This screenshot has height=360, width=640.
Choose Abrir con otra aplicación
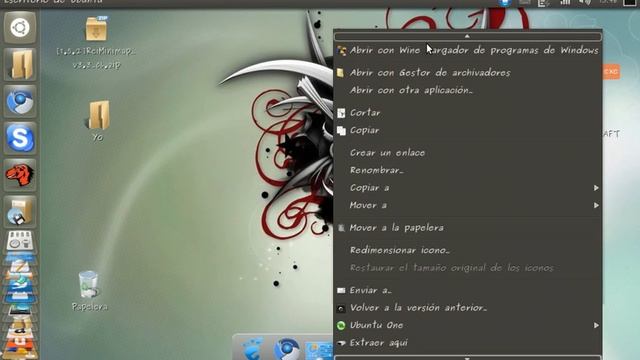[x=468, y=90]
